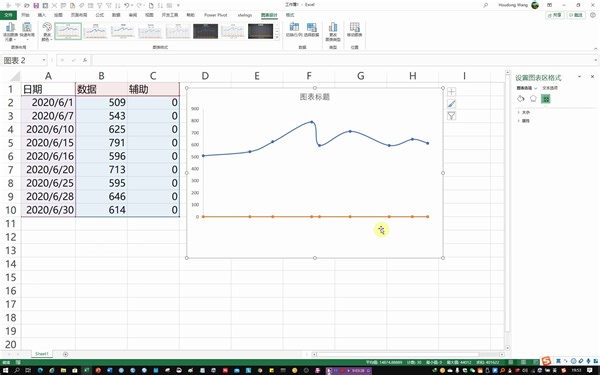Close the Format Chart Area pane

click(592, 77)
